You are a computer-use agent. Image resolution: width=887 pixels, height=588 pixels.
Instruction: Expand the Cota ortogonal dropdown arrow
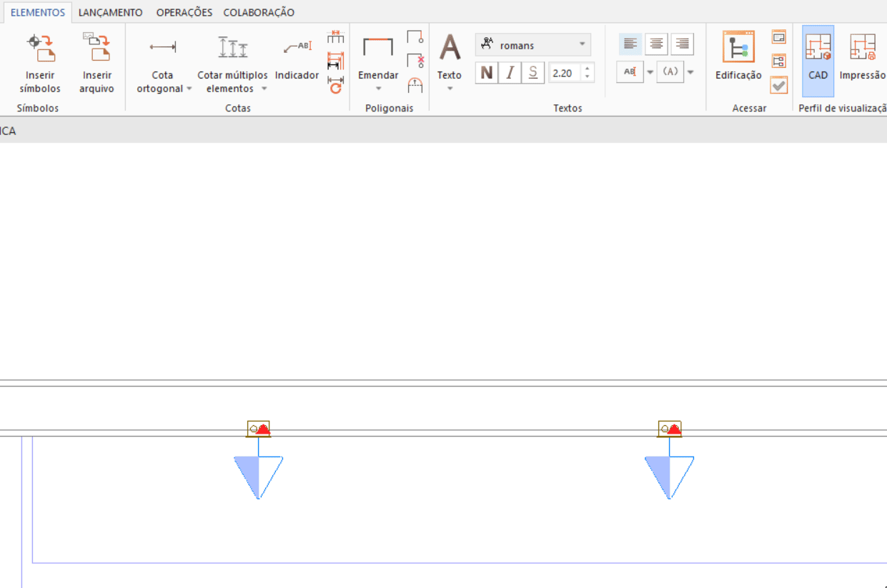pos(189,89)
